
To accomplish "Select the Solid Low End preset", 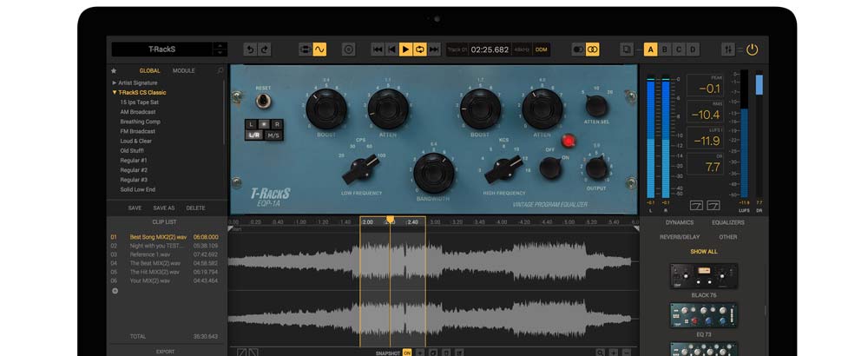I will (x=138, y=189).
